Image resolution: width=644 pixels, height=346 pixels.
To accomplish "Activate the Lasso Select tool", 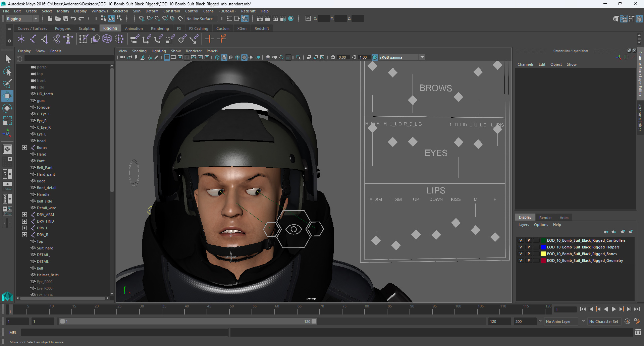I will (7, 71).
